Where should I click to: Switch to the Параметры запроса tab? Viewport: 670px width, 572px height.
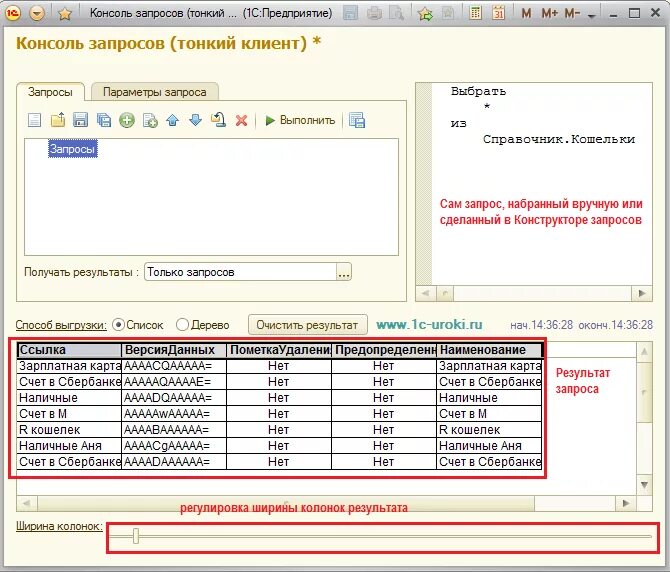(x=155, y=92)
